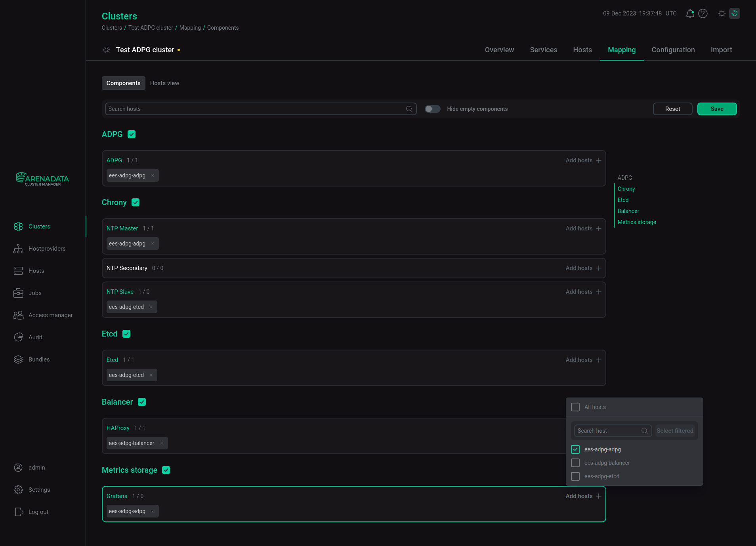The height and width of the screenshot is (546, 756).
Task: Switch to Hosts view subtab
Action: [164, 83]
